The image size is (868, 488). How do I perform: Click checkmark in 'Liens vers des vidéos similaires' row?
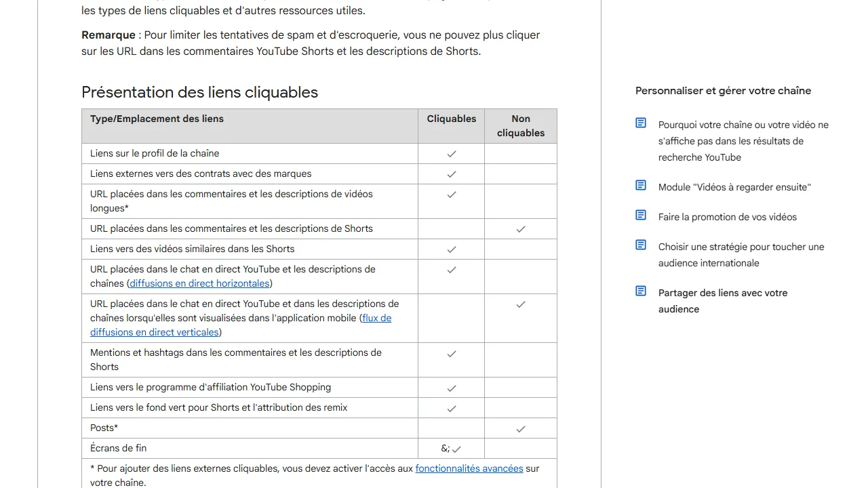[x=452, y=249]
